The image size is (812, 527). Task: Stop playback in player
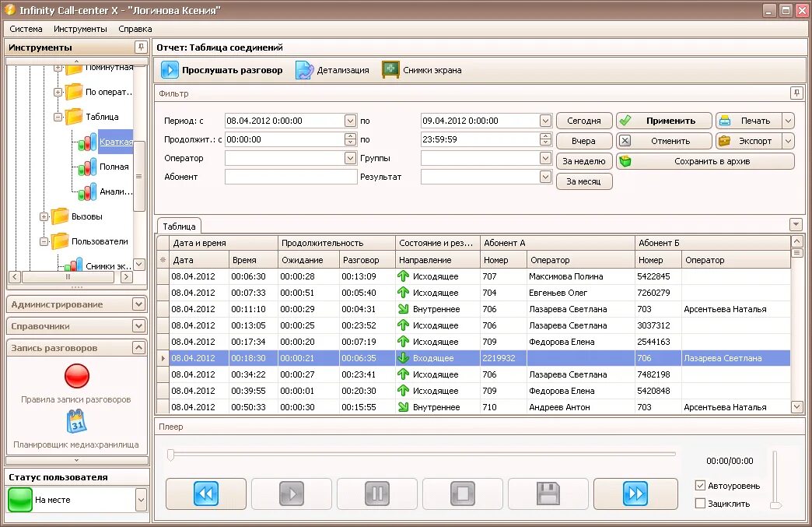[463, 494]
